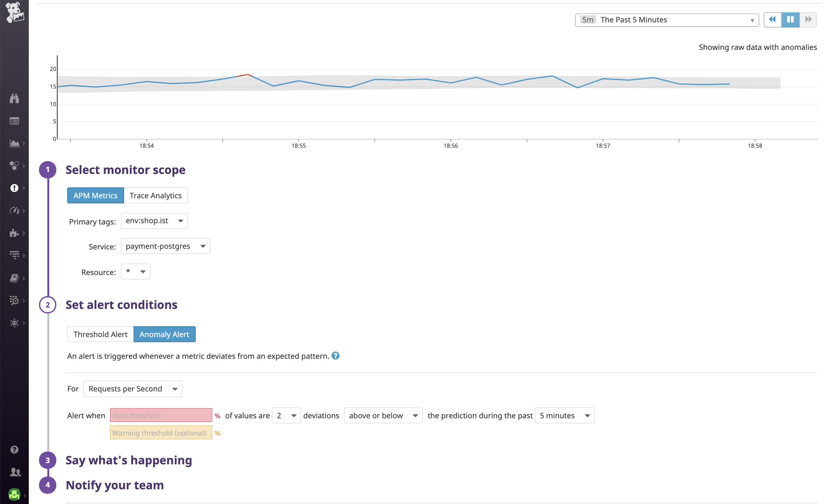
Task: Open the Dashboards area-chart sidebar icon
Action: 14,143
